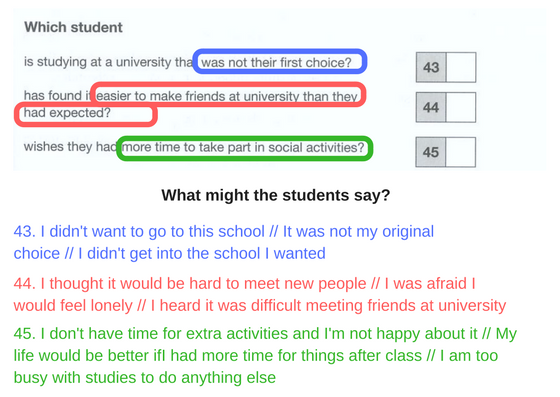560x397 pixels.
Task: Click the empty answer box beside 44
Action: tap(461, 107)
